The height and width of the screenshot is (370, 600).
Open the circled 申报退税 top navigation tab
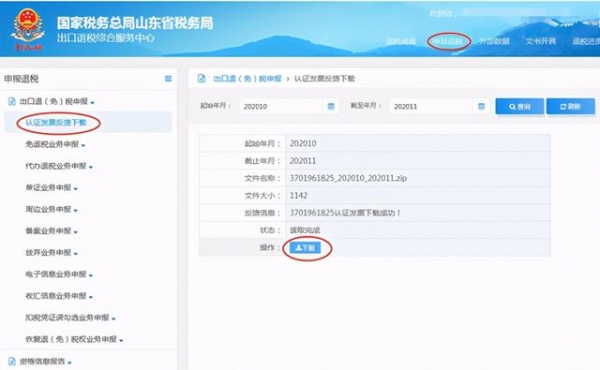point(448,41)
